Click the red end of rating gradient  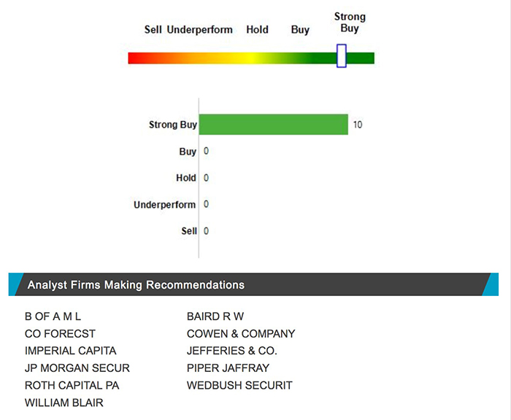point(135,58)
